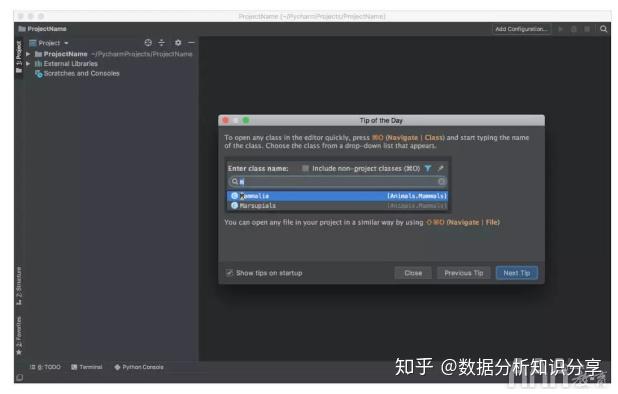This screenshot has height=394, width=618.
Task: Open the Python Console tool window
Action: click(139, 367)
